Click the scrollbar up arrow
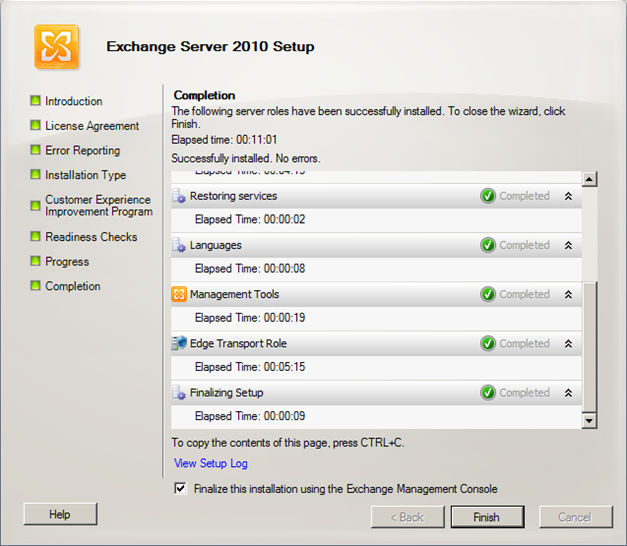The image size is (627, 546). point(589,179)
